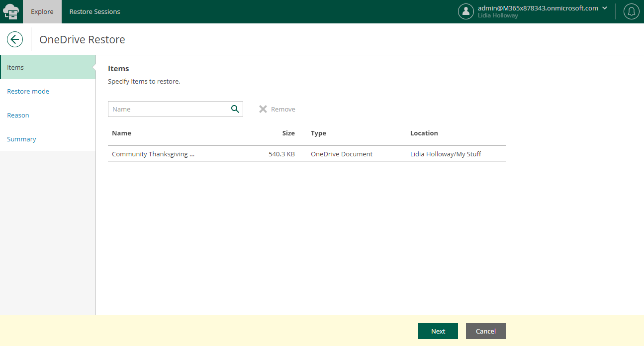Image resolution: width=644 pixels, height=346 pixels.
Task: Switch to the Explore tab
Action: click(42, 11)
